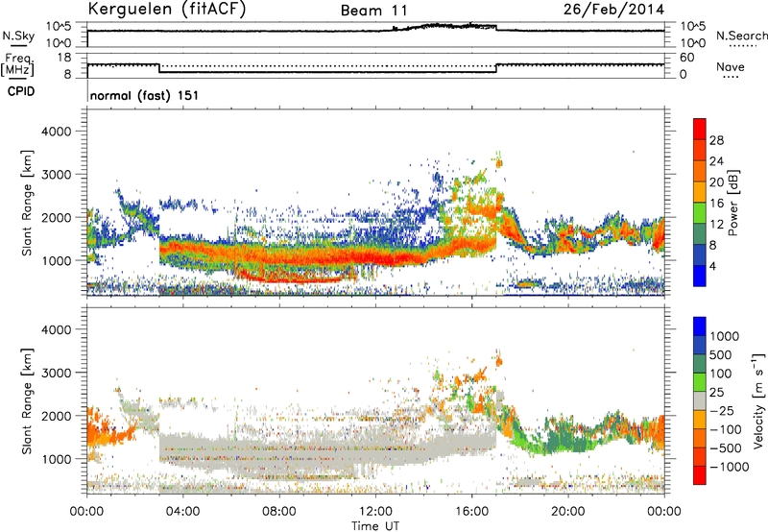Click the 'CPID' label
The height and width of the screenshot is (532, 768).
coord(21,91)
